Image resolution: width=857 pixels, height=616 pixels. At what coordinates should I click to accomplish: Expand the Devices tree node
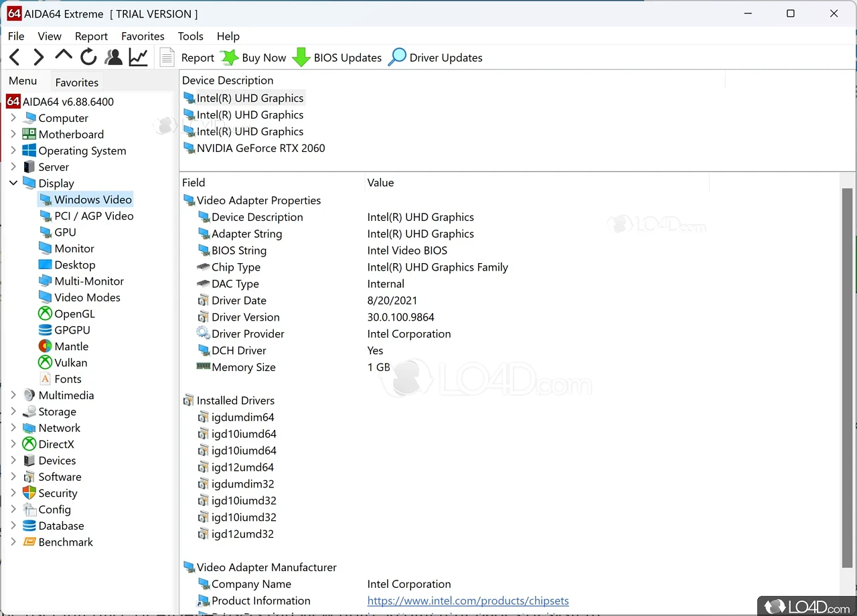[x=13, y=461]
